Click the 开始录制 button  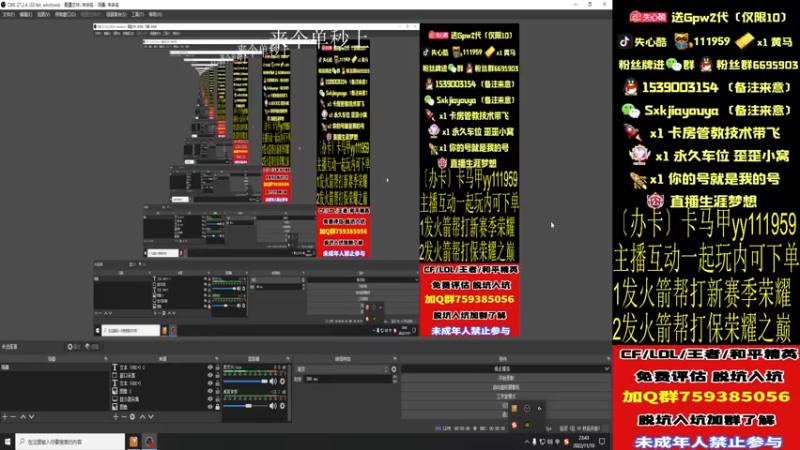click(x=506, y=378)
